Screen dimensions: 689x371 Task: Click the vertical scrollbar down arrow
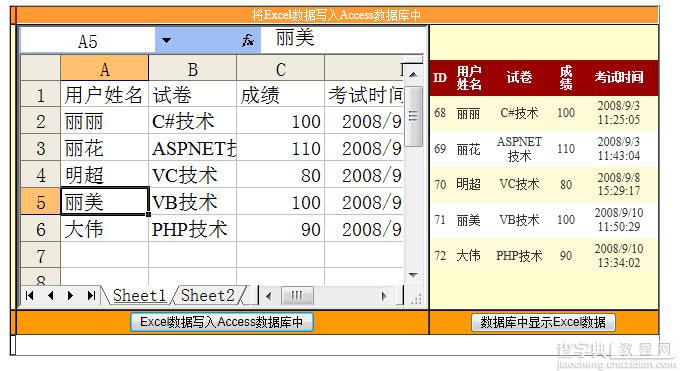413,275
